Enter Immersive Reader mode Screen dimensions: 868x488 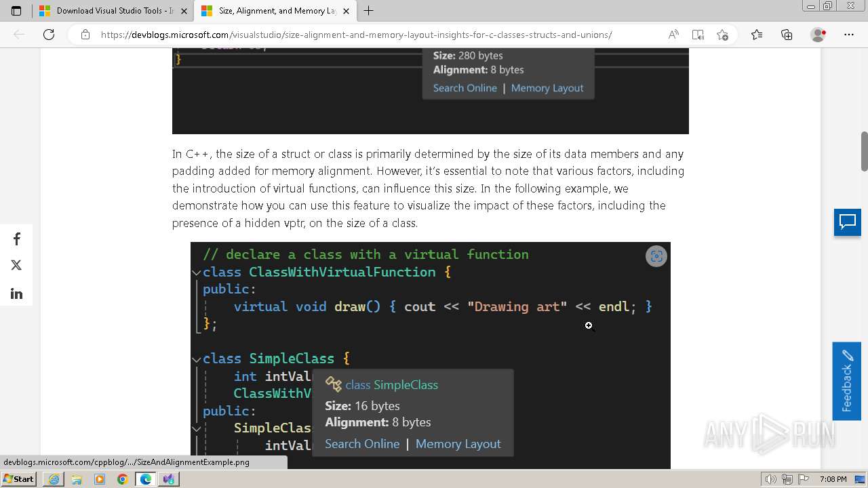click(x=698, y=35)
